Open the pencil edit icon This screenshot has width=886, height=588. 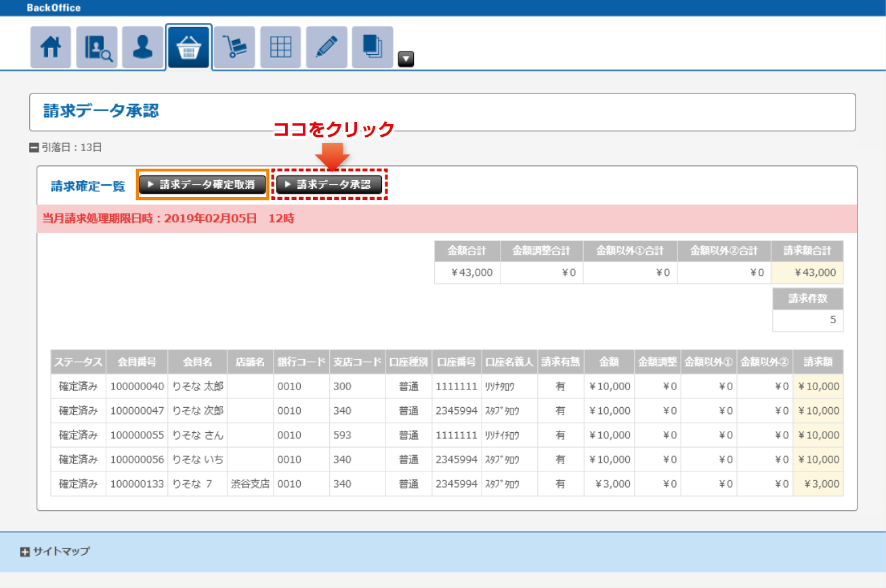click(x=326, y=47)
